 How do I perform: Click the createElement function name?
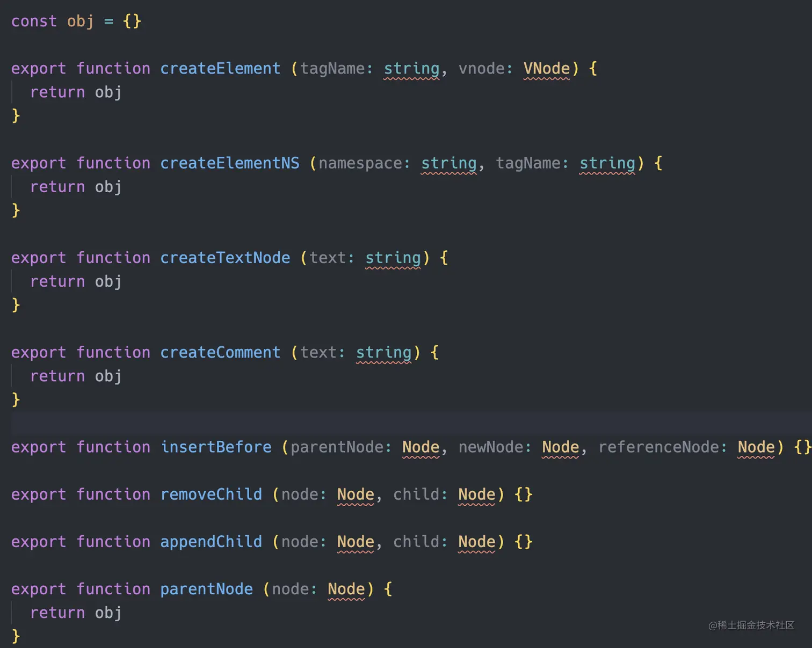[x=220, y=68]
